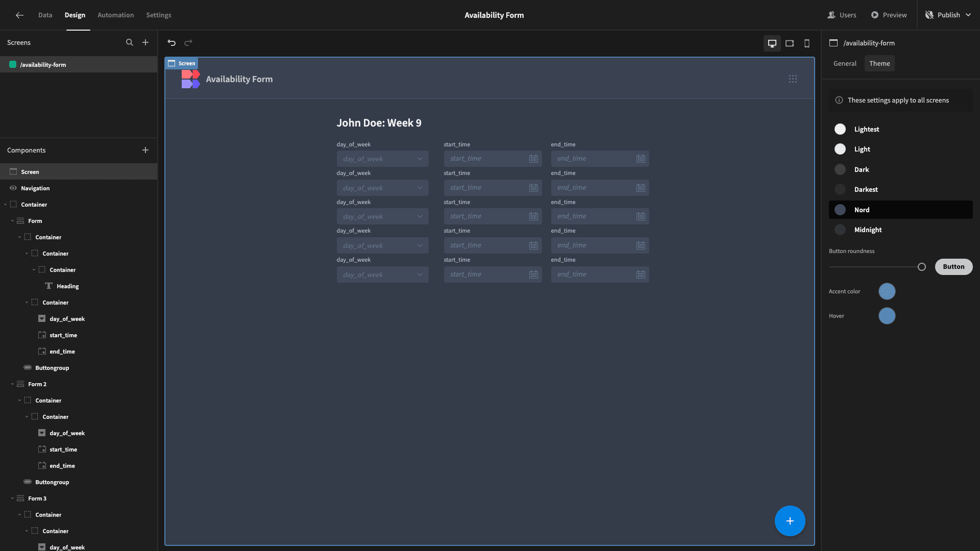The height and width of the screenshot is (551, 980).
Task: Click the second end_time input field
Action: pos(600,188)
